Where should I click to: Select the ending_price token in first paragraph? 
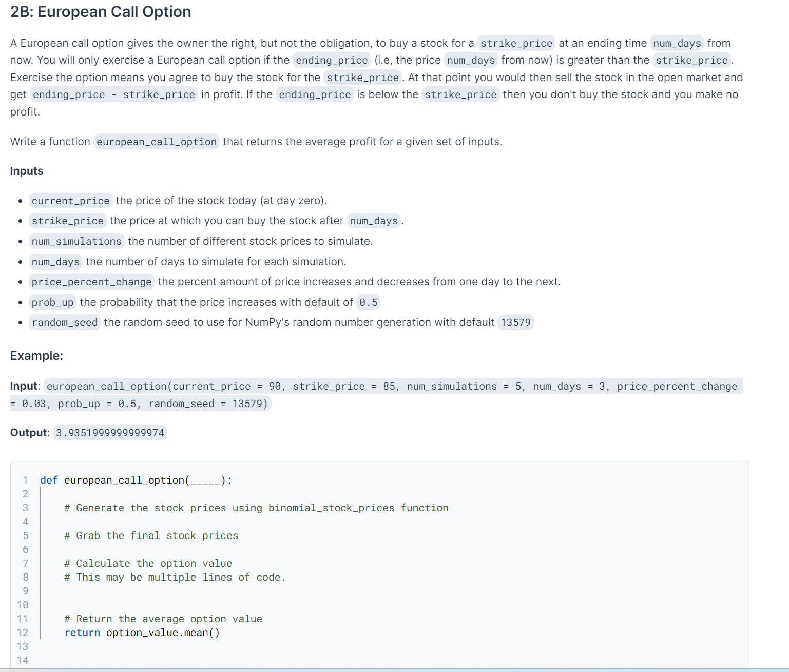point(331,60)
